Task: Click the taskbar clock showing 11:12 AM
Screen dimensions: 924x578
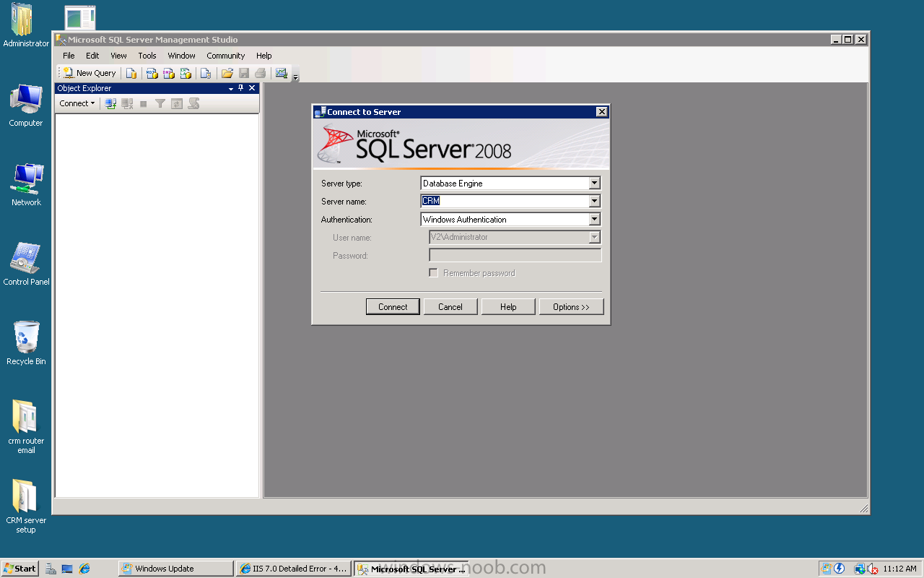Action: [x=900, y=569]
